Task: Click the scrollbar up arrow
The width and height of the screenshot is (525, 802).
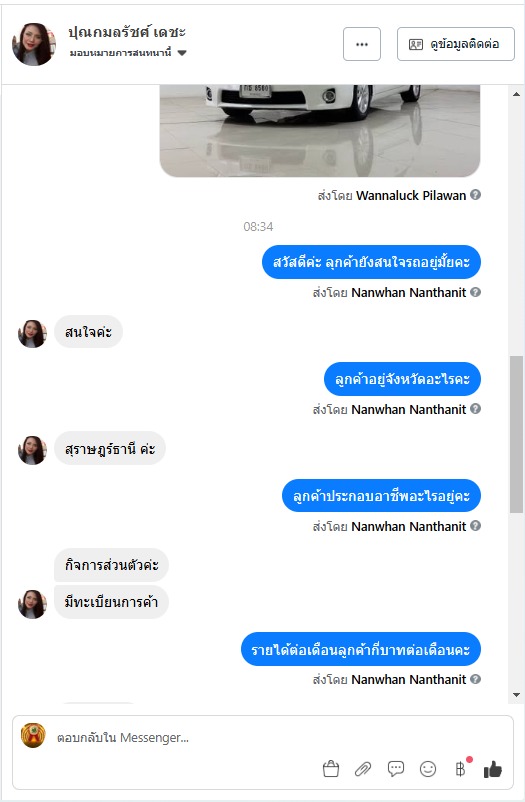Action: (x=516, y=94)
